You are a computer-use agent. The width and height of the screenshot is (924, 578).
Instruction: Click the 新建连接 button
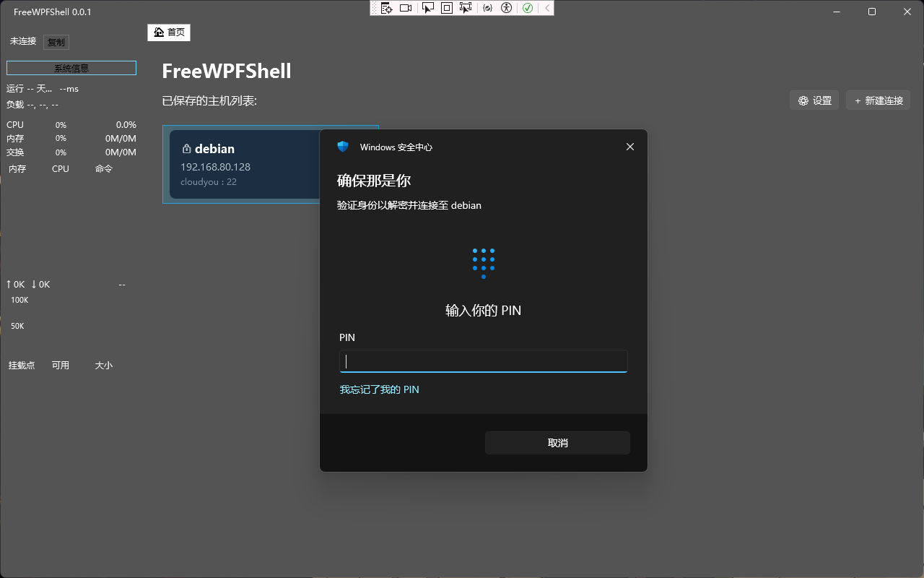[x=878, y=100]
